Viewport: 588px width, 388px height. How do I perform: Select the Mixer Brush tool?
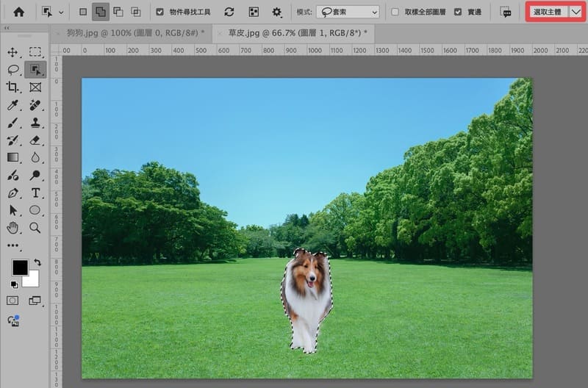[12, 175]
